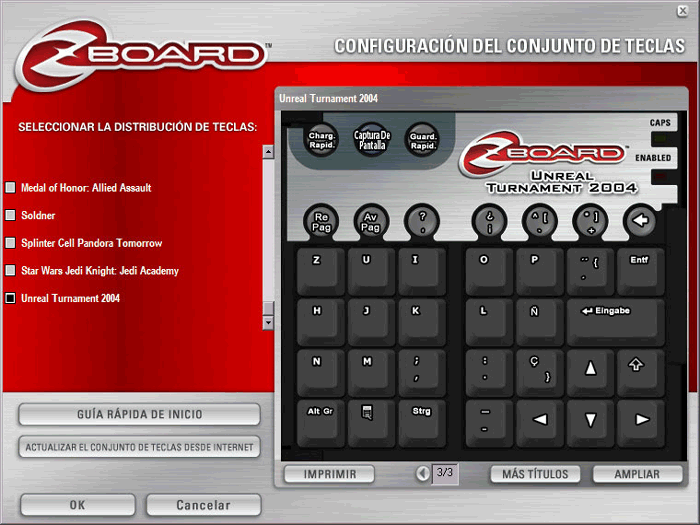
Task: Click the left arrow key
Action: (540, 423)
